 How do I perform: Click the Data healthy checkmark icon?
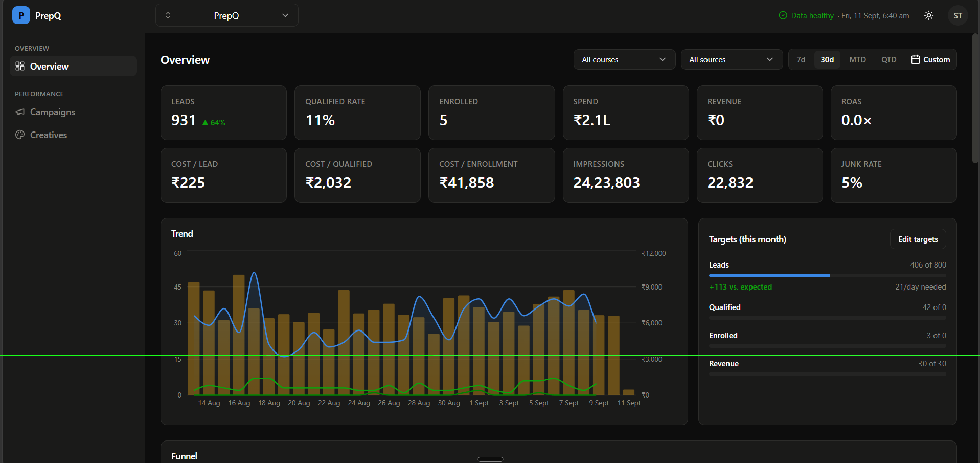[783, 15]
